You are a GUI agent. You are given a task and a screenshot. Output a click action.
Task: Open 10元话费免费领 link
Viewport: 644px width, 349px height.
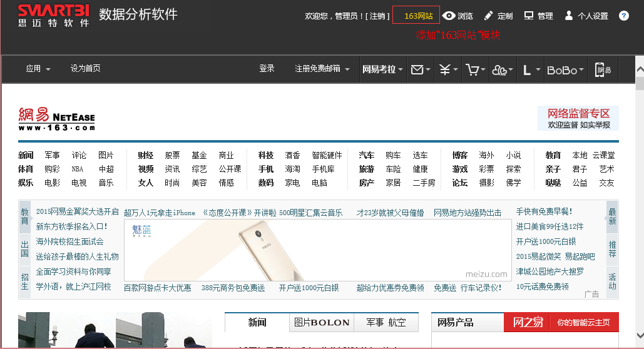(x=542, y=286)
